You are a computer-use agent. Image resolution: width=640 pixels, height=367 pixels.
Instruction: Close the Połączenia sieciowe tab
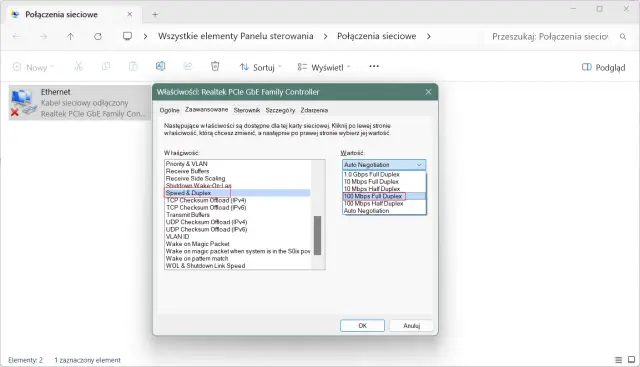click(130, 14)
